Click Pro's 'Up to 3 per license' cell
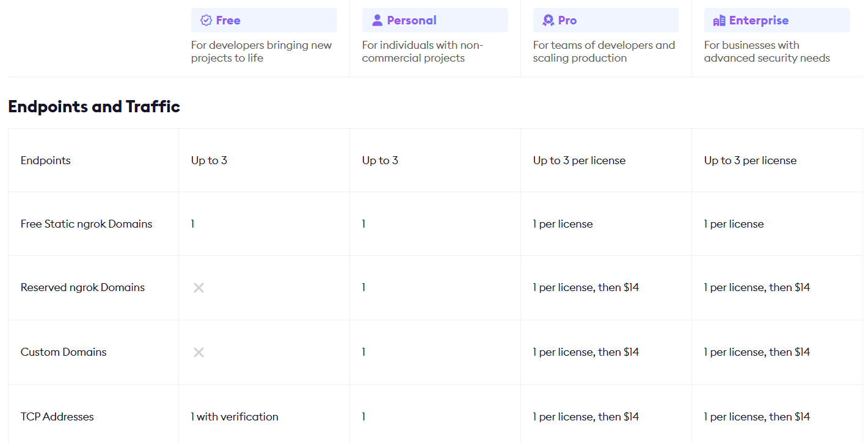868x443 pixels. click(579, 160)
